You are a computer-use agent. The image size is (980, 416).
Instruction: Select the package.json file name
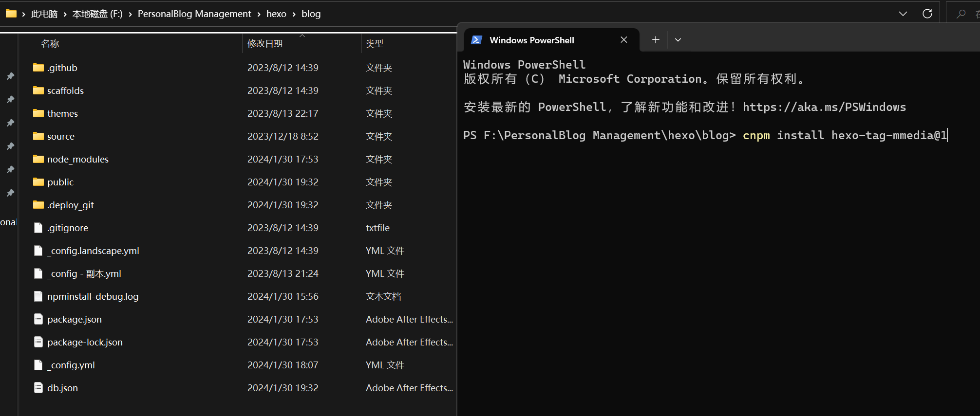click(x=75, y=319)
